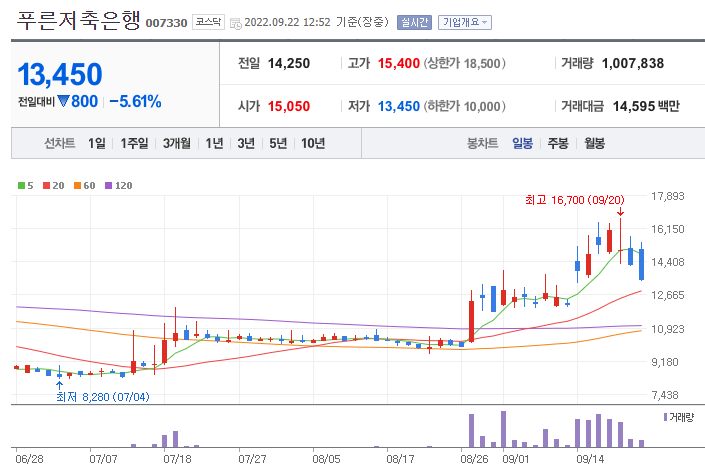The width and height of the screenshot is (705, 471).
Task: Click the 거래량 value 1,007,838
Action: click(633, 63)
